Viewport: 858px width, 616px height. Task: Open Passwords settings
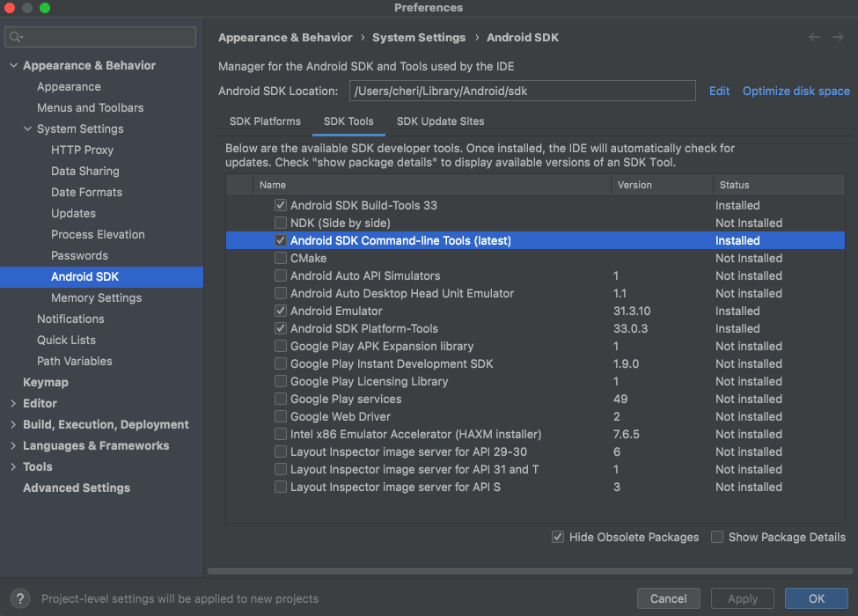pyautogui.click(x=79, y=255)
